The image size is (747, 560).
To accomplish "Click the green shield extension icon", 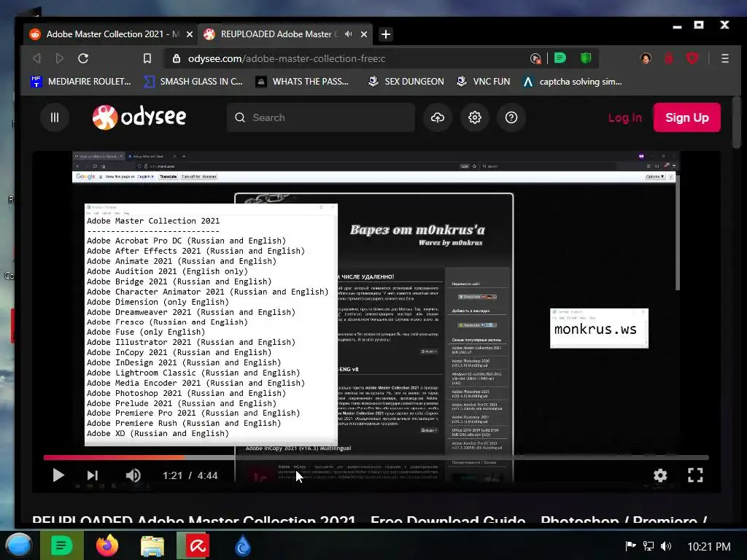I will pyautogui.click(x=586, y=58).
